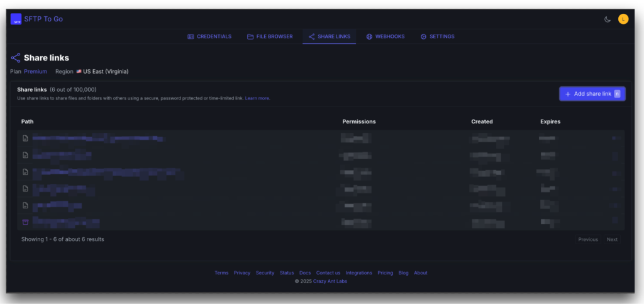Click the archive icon in last row
The image size is (644, 304).
point(25,222)
